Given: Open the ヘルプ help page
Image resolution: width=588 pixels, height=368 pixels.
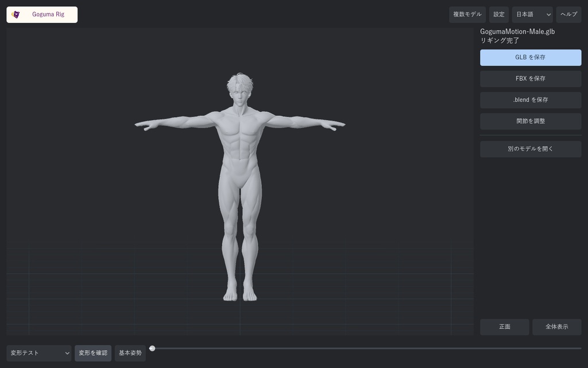Looking at the screenshot, I should point(568,14).
